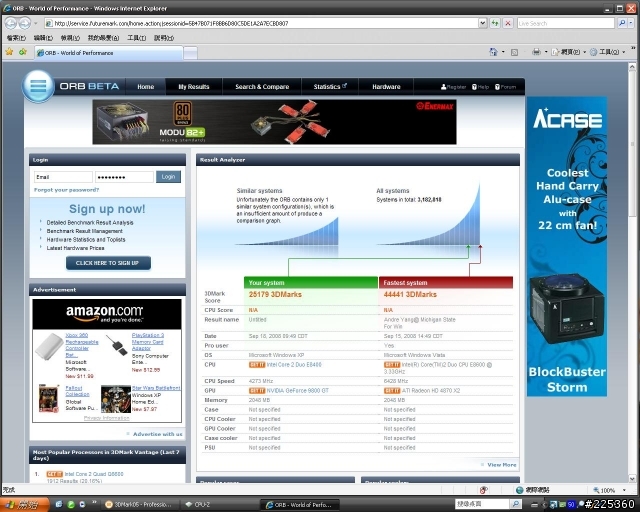This screenshot has height=512, width=640.
Task: Open the zoom level 100% dropdown
Action: pyautogui.click(x=624, y=490)
